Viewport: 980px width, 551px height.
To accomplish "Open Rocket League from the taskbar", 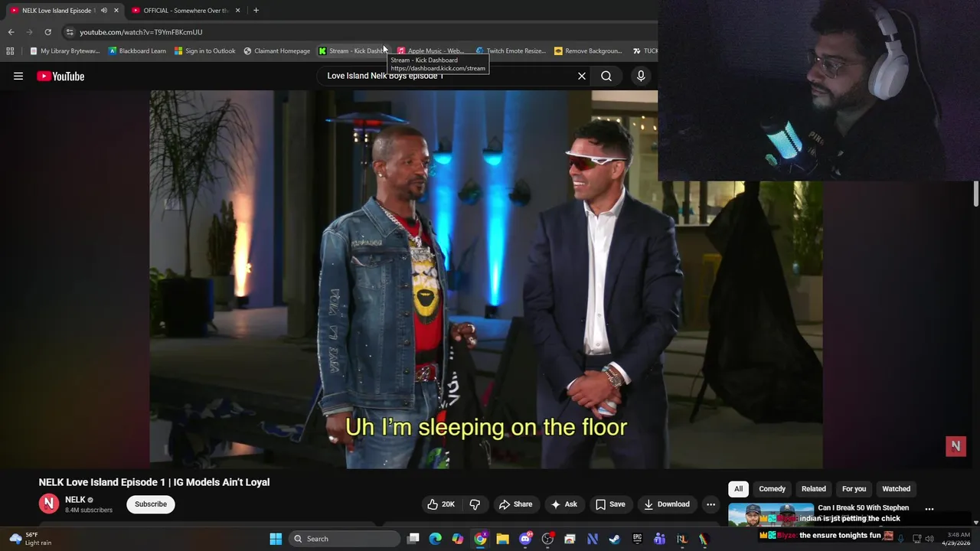I will [x=681, y=539].
